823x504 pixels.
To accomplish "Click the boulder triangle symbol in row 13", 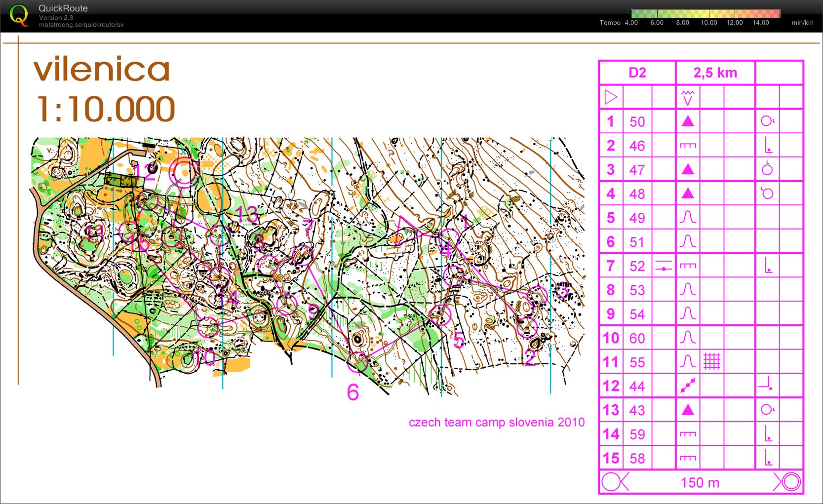I will (688, 410).
